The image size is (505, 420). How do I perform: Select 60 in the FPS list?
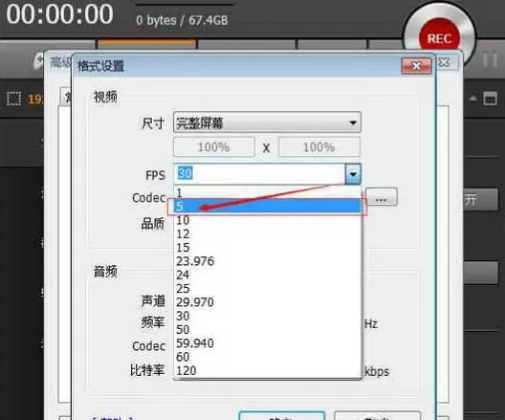[267, 357]
